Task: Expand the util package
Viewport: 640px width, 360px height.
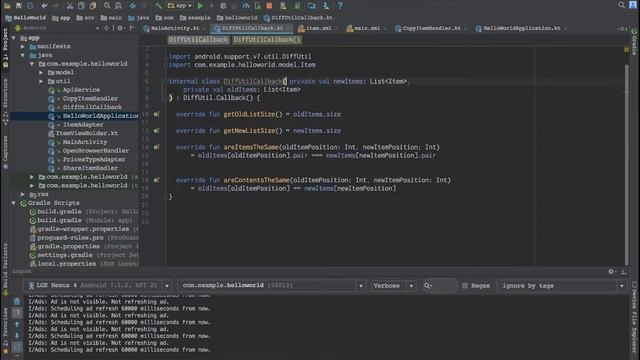Action: 41,81
